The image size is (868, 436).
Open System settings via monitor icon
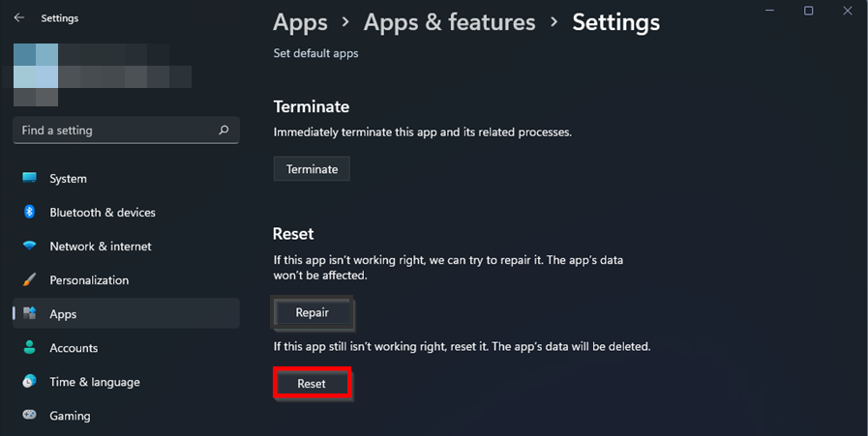[x=30, y=179]
